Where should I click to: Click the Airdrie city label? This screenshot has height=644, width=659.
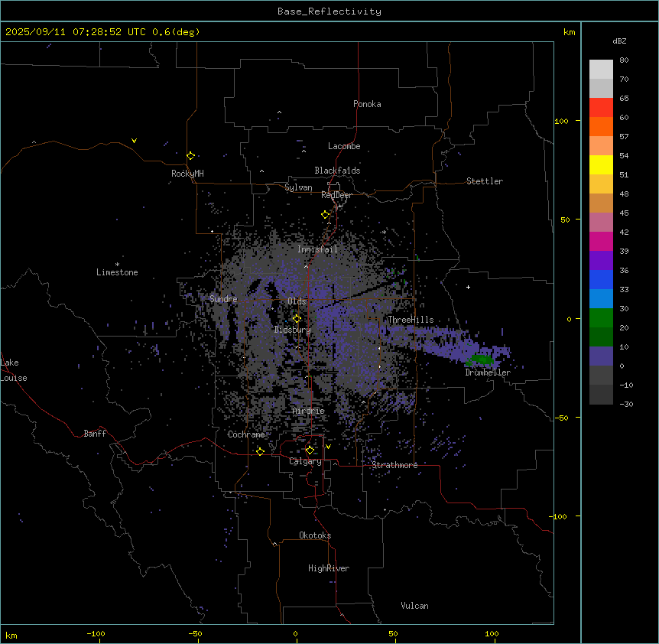(309, 411)
